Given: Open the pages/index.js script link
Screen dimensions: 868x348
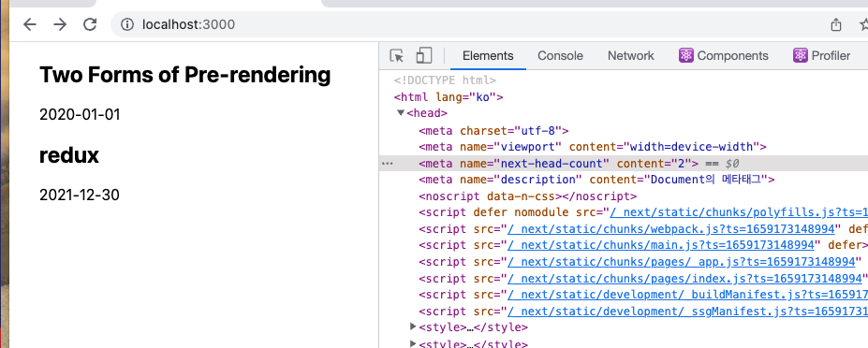Looking at the screenshot, I should coord(684,278).
